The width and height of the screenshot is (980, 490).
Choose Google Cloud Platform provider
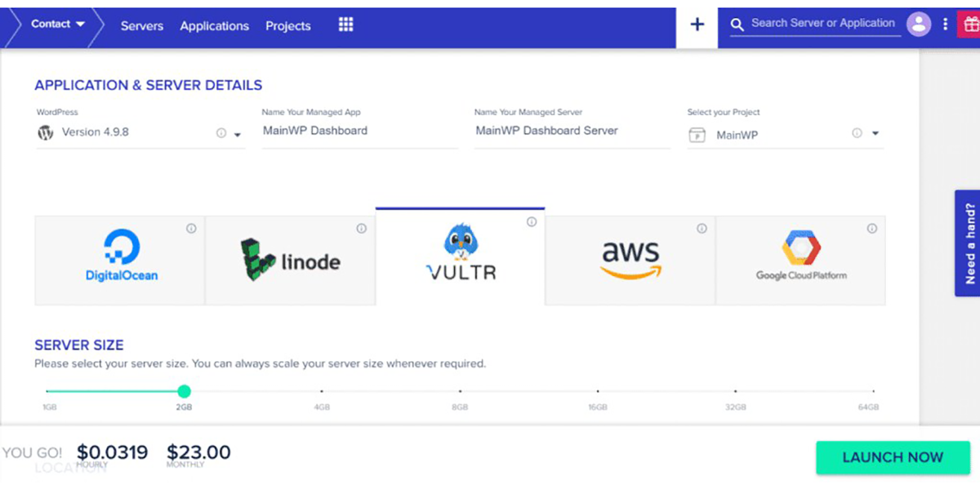[x=800, y=261]
